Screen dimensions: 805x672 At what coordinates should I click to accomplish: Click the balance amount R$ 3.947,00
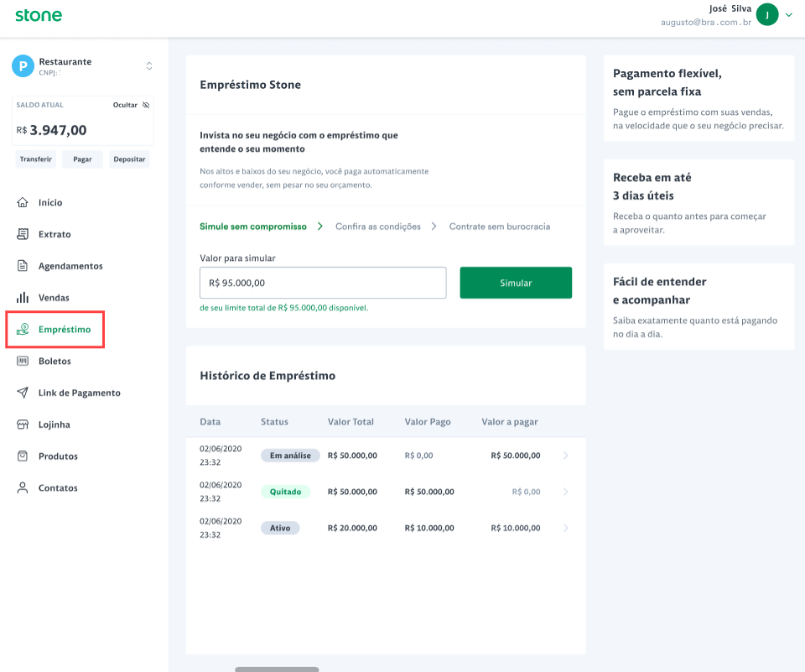[x=51, y=130]
